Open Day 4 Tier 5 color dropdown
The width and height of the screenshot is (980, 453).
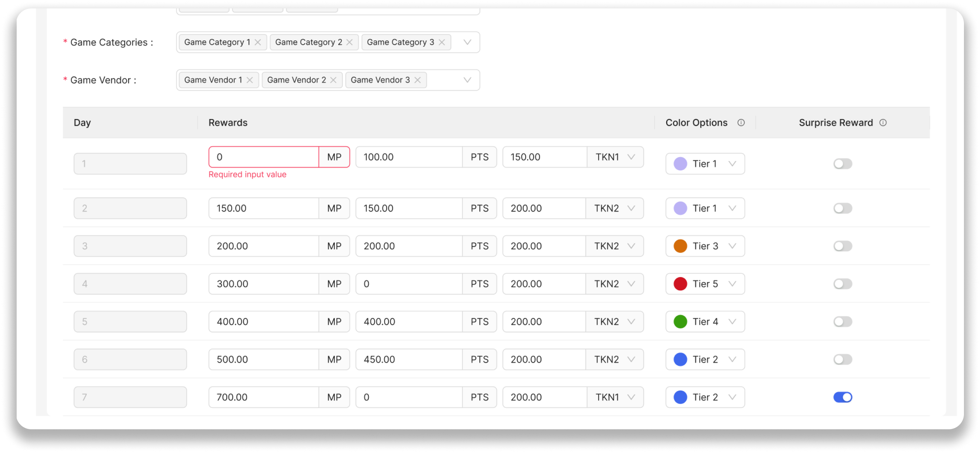pos(705,284)
